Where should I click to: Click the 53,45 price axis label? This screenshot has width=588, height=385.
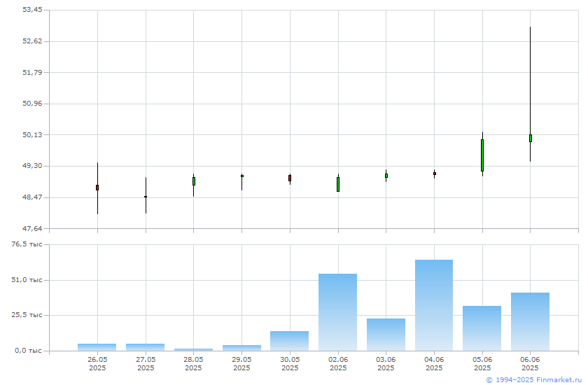point(32,10)
